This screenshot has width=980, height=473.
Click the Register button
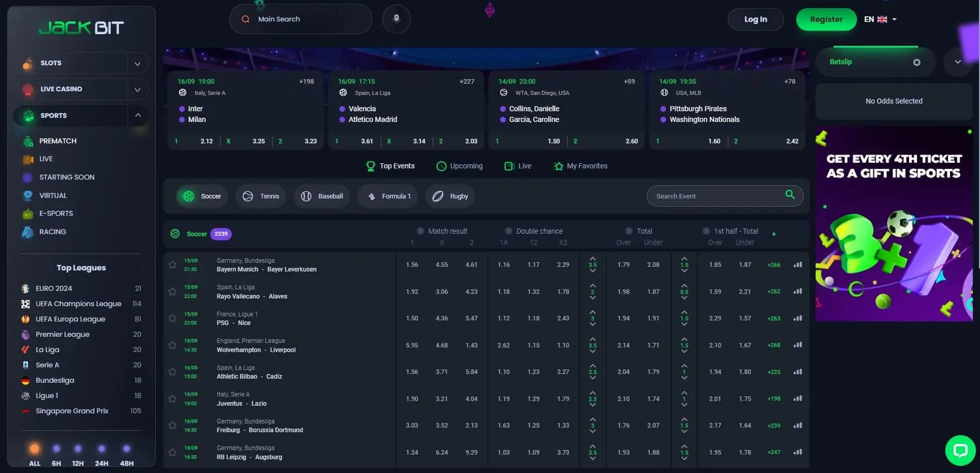coord(826,19)
